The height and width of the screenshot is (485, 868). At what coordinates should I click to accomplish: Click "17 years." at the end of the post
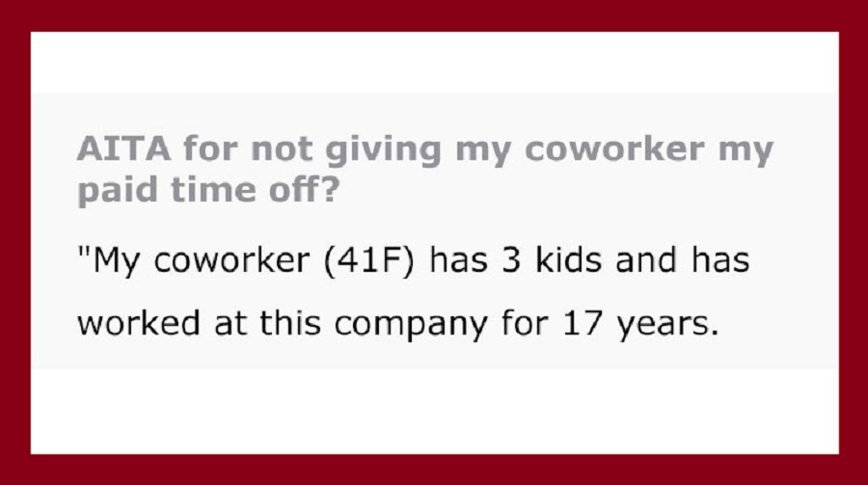640,323
